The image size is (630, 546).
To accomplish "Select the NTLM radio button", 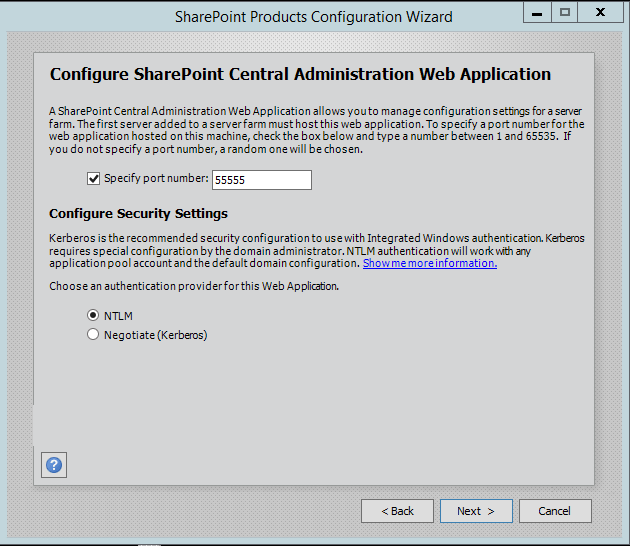I will (94, 316).
